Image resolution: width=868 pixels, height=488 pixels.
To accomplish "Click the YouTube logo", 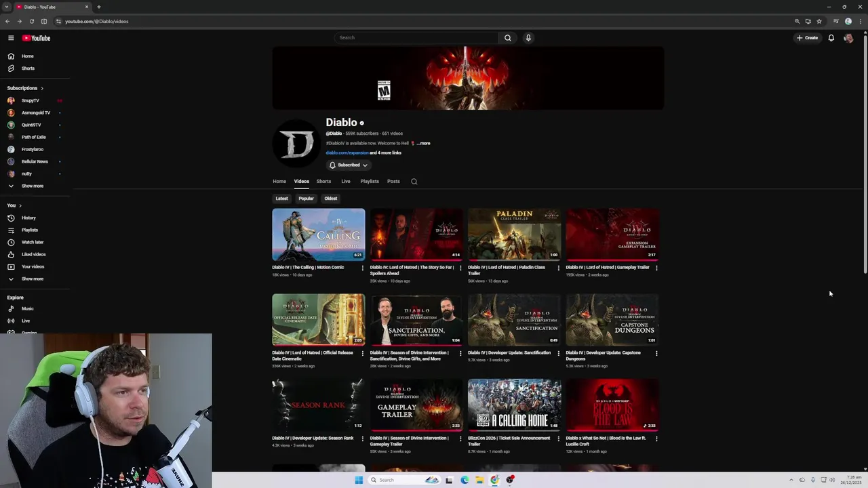I will tap(36, 38).
